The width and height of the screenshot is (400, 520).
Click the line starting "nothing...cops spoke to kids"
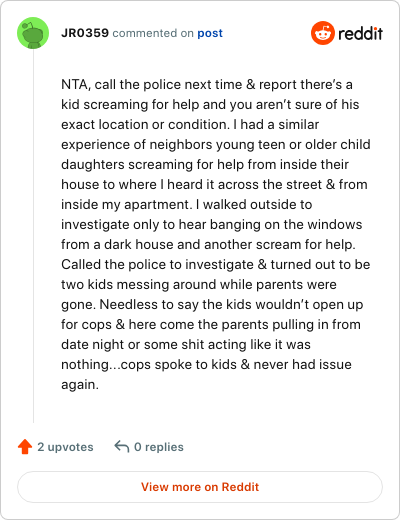(x=206, y=365)
